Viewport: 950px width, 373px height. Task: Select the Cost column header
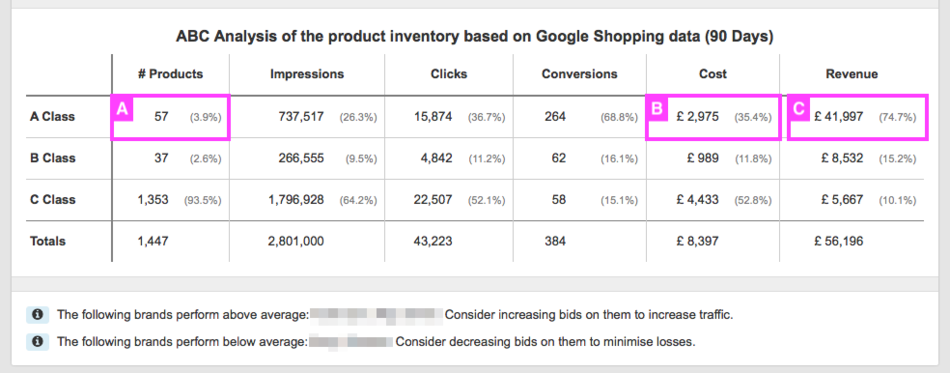712,74
